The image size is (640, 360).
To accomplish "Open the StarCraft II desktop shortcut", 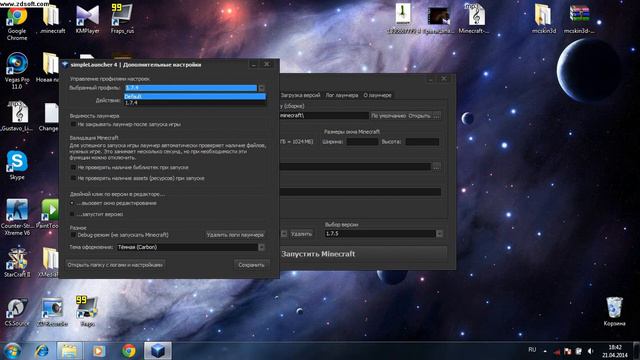I will point(17,262).
